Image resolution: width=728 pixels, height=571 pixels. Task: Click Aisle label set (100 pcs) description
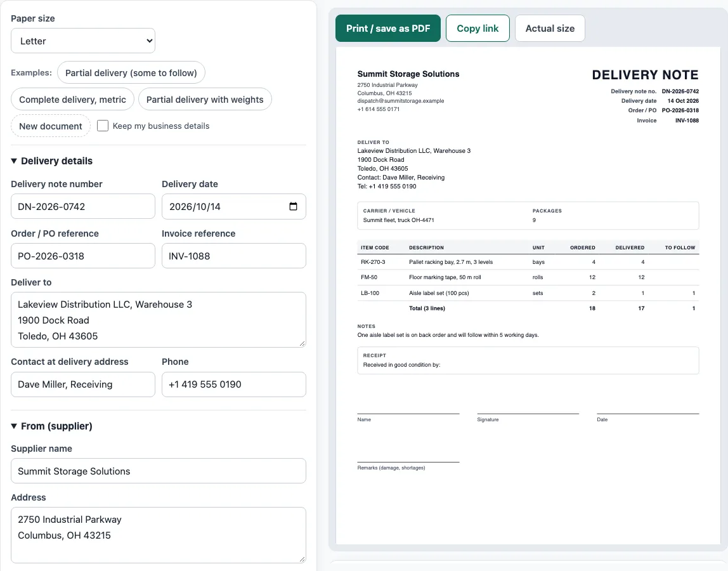(439, 293)
